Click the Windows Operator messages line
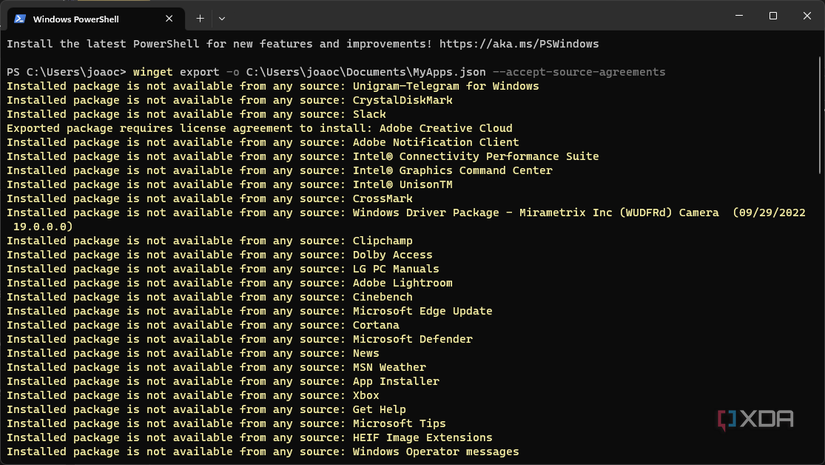 tap(262, 452)
